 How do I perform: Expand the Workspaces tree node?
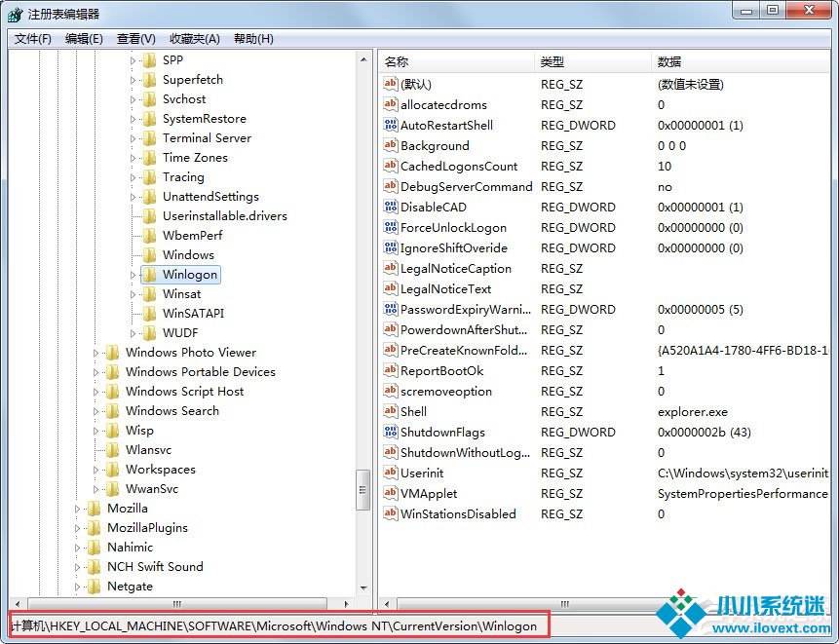[95, 470]
